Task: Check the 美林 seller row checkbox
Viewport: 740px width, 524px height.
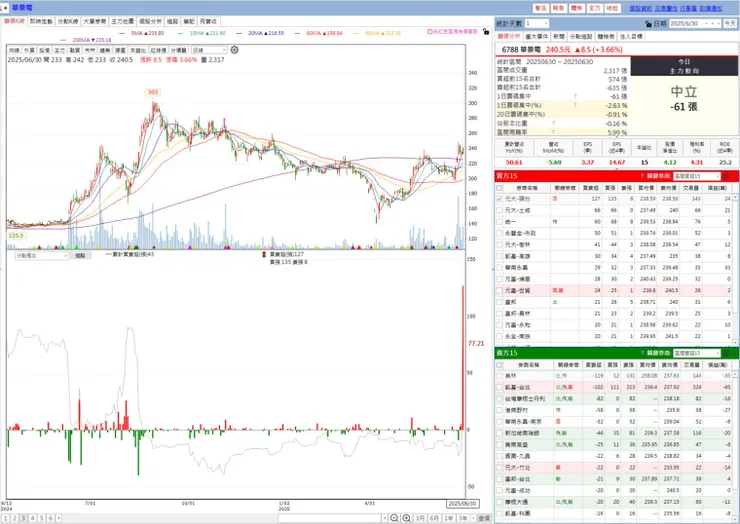Action: click(x=499, y=376)
